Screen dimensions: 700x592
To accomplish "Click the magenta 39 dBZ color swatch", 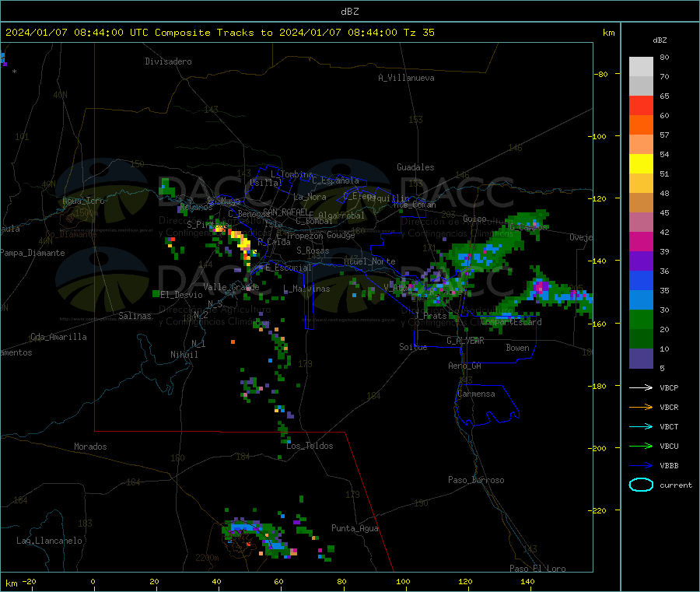I will [x=641, y=241].
